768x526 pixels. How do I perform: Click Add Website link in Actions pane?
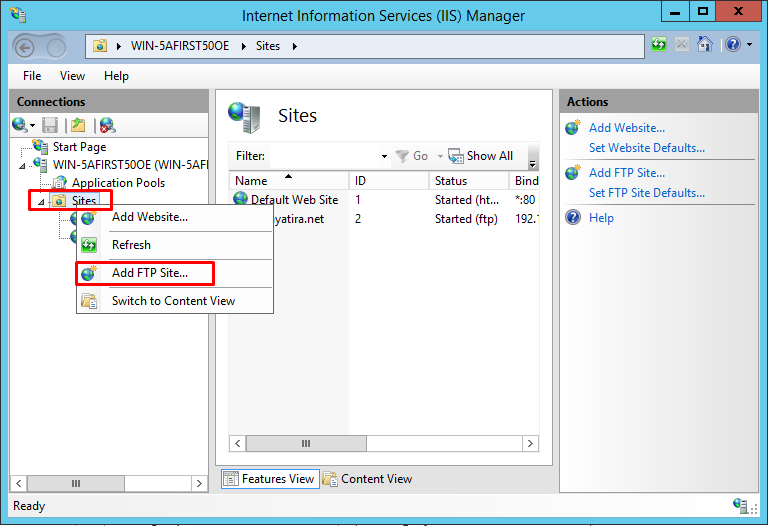click(626, 128)
